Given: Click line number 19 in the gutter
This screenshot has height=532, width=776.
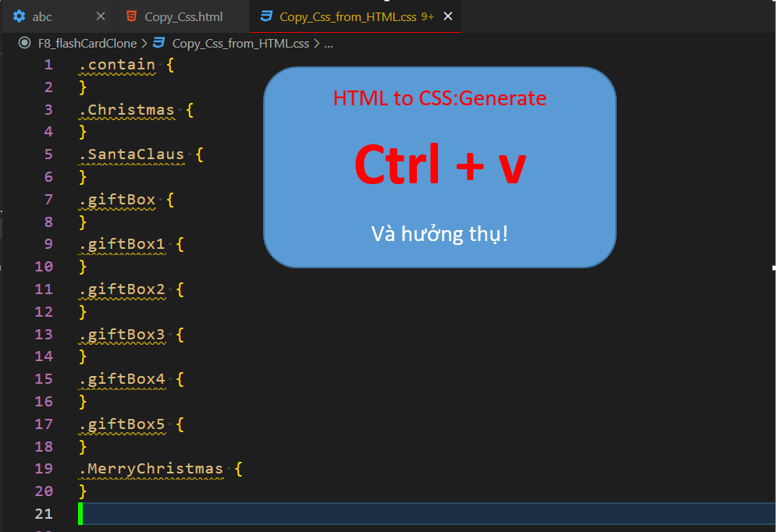Looking at the screenshot, I should pos(44,469).
